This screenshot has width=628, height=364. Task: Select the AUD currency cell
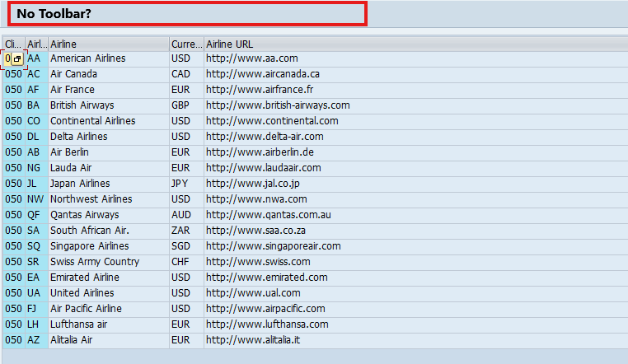point(186,215)
